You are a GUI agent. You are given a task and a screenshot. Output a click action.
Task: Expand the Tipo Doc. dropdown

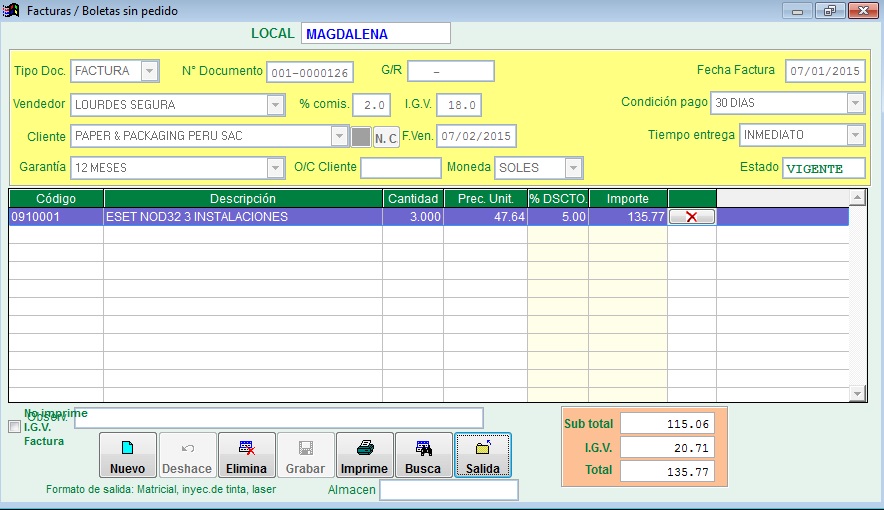coord(149,71)
